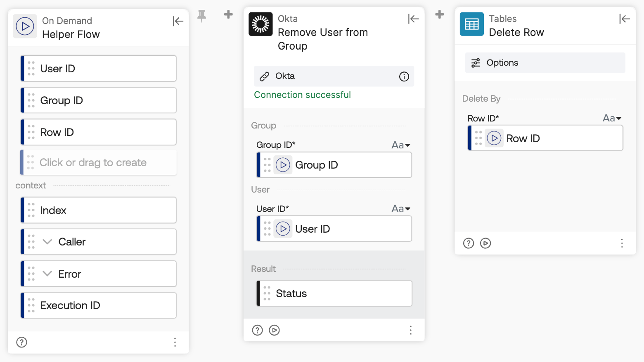Click the 'Result' section label
Image resolution: width=644 pixels, height=362 pixels.
click(263, 269)
